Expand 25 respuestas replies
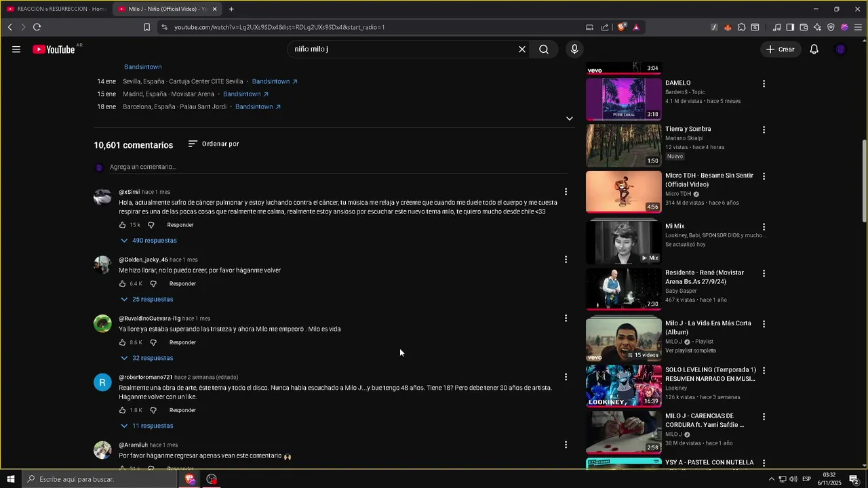Image resolution: width=868 pixels, height=488 pixels. pos(146,300)
